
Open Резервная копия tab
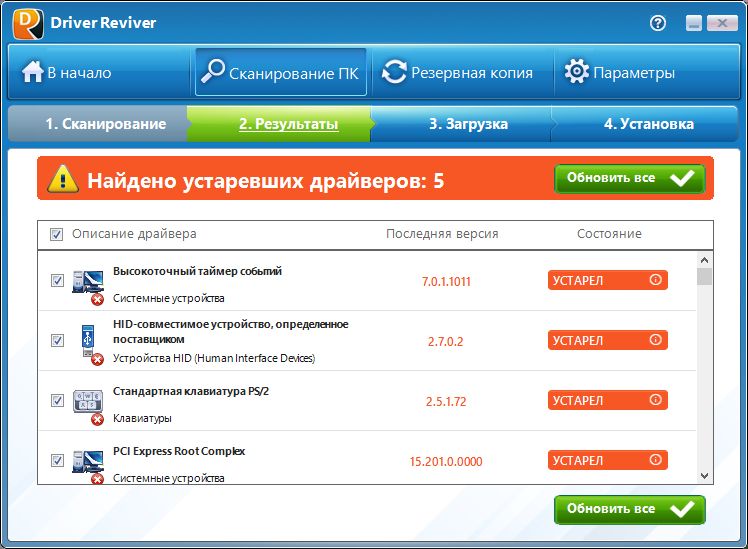pos(461,73)
